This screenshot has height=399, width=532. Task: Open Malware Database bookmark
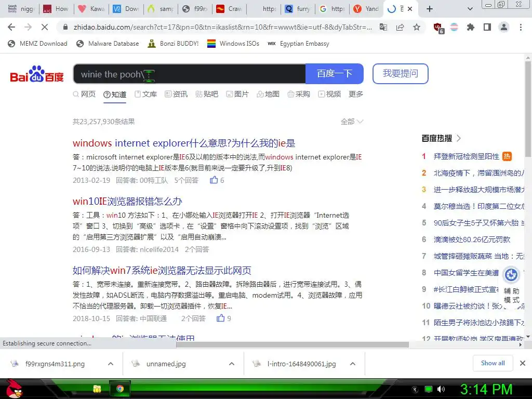[x=108, y=44]
